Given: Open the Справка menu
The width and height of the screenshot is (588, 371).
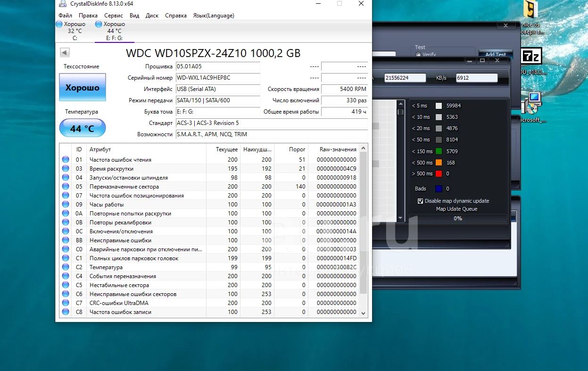Looking at the screenshot, I should pos(176,16).
